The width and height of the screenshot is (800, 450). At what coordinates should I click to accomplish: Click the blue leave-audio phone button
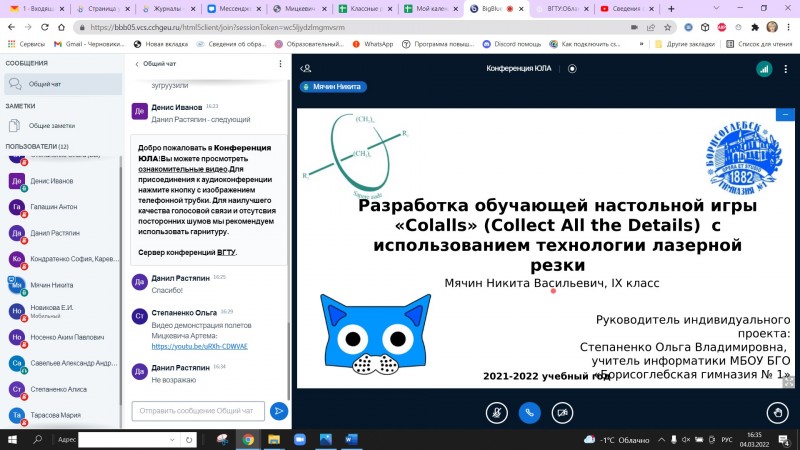[x=529, y=411]
